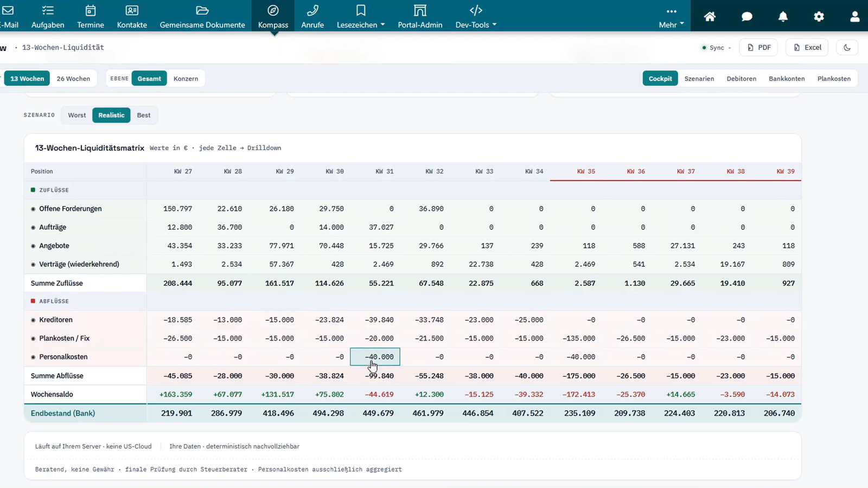Viewport: 868px width, 488px height.
Task: Click Personalkosten KW 31 cell -40.000
Action: pos(375,357)
